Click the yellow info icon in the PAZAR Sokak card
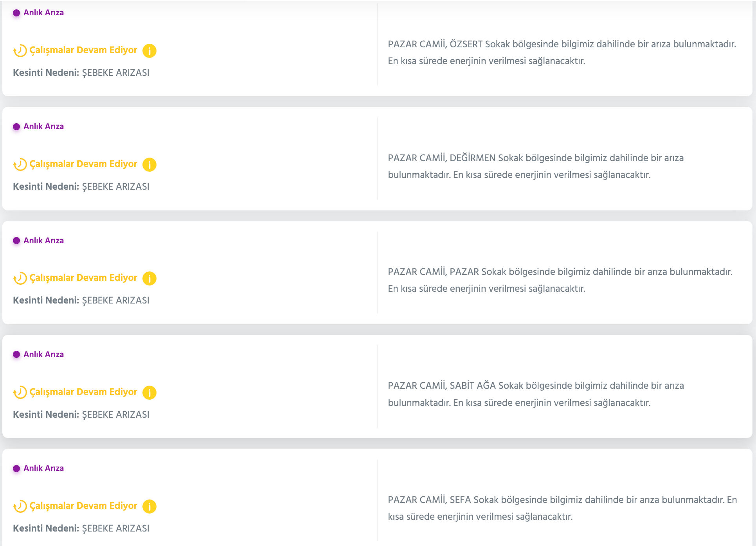The height and width of the screenshot is (546, 756). pos(149,278)
